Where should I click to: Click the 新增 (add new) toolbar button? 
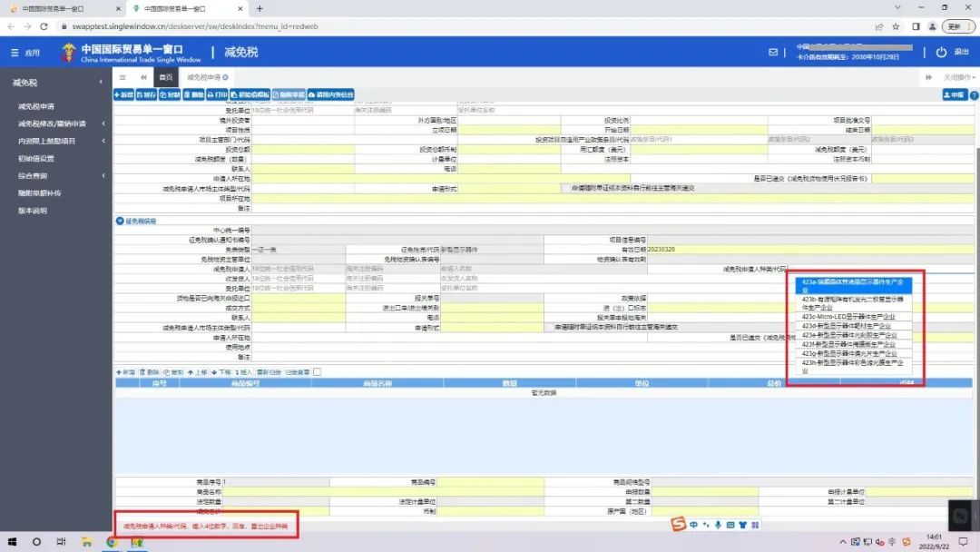[x=123, y=94]
